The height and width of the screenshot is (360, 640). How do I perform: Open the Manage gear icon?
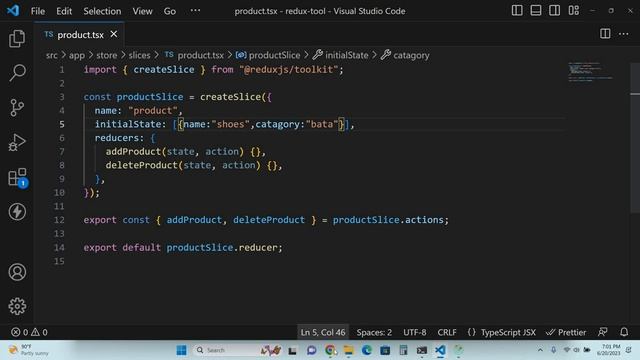17,306
